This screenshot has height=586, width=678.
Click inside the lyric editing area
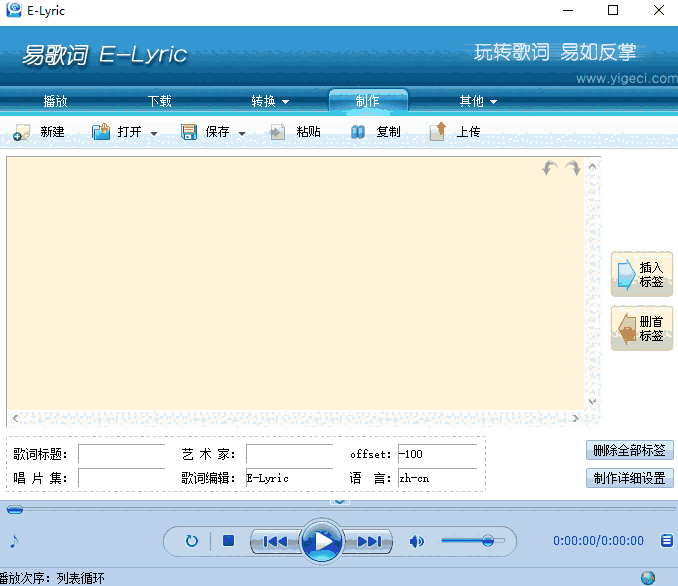(x=295, y=284)
